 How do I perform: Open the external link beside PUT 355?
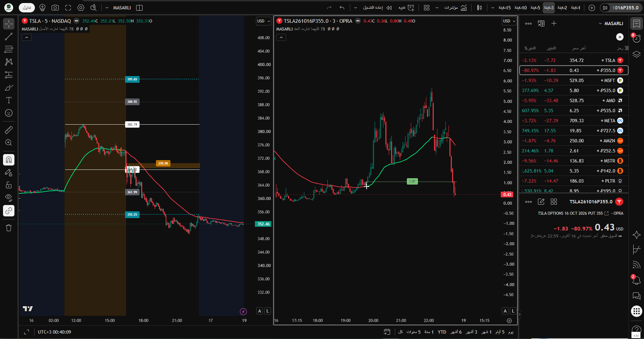coord(606,213)
